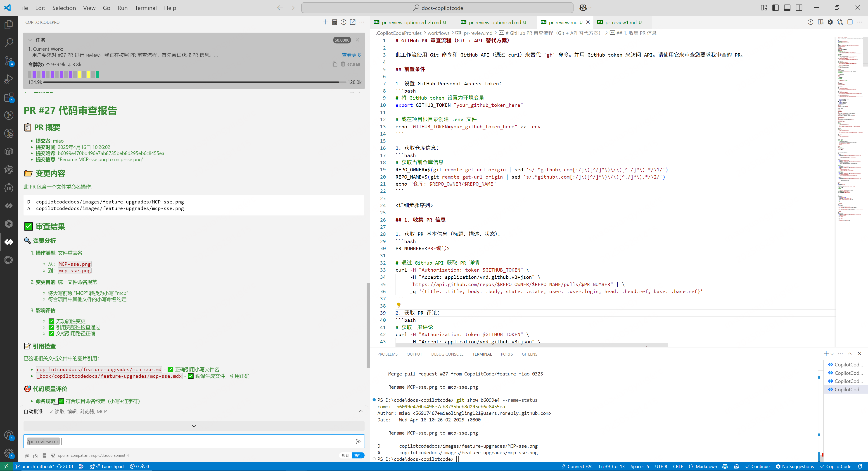The image size is (868, 471).
Task: Switch to 规划 plan mode
Action: click(345, 455)
